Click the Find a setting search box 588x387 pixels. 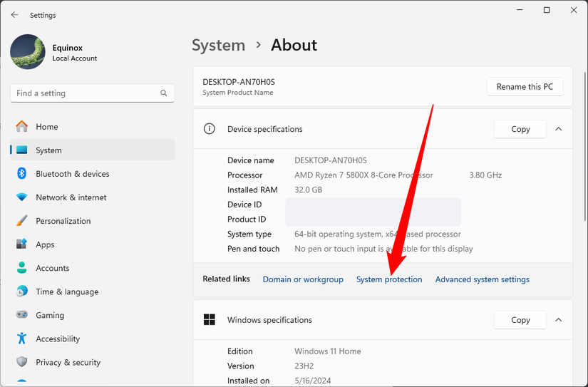(92, 93)
